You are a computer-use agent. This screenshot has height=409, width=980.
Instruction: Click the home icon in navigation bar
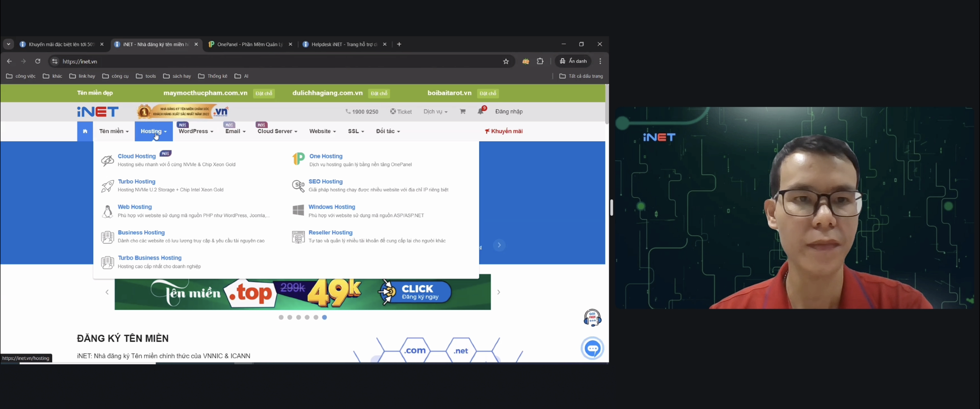[85, 131]
